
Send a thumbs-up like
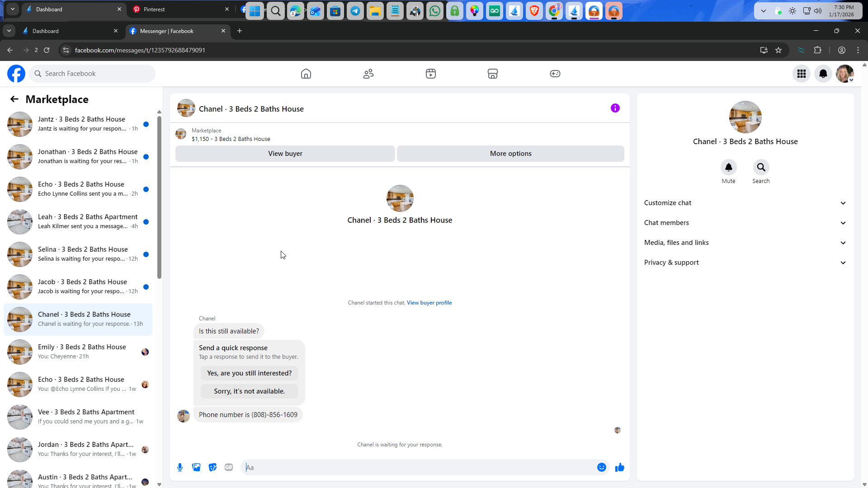[619, 467]
